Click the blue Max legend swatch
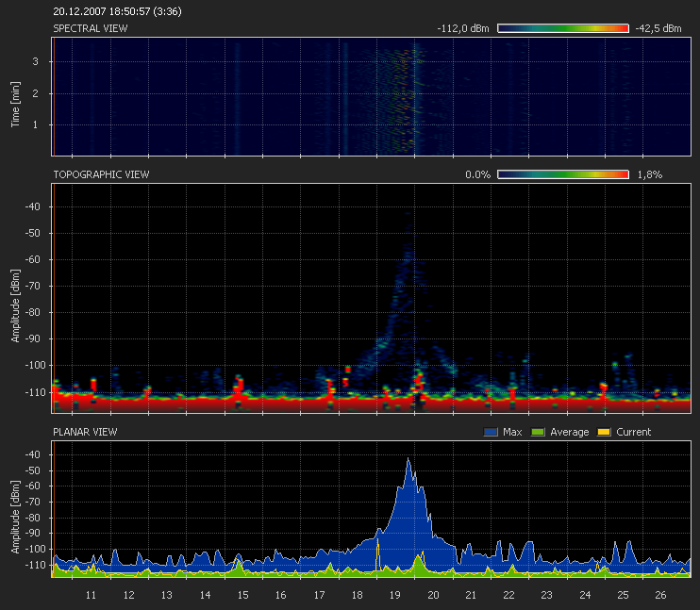This screenshot has width=700, height=610. pos(491,432)
